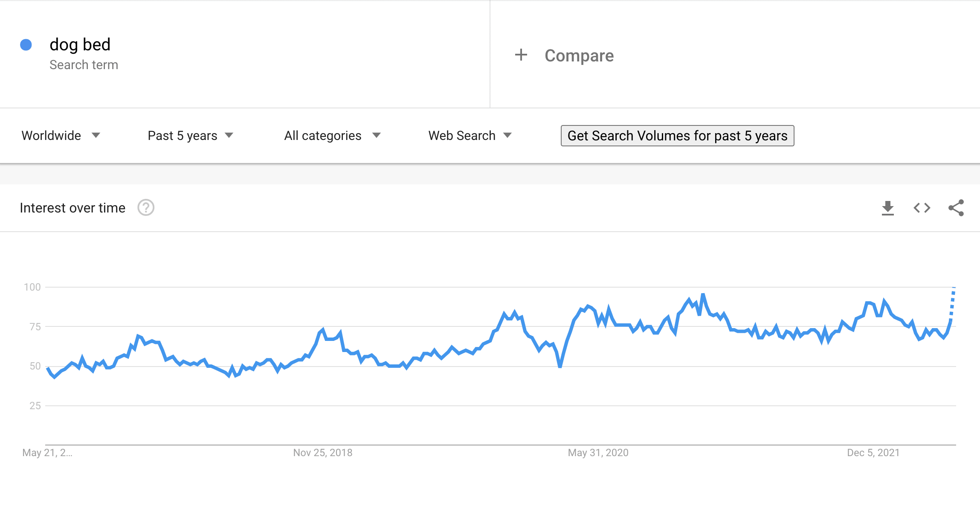Expand the Web Search type dropdown
980x518 pixels.
[x=470, y=136]
